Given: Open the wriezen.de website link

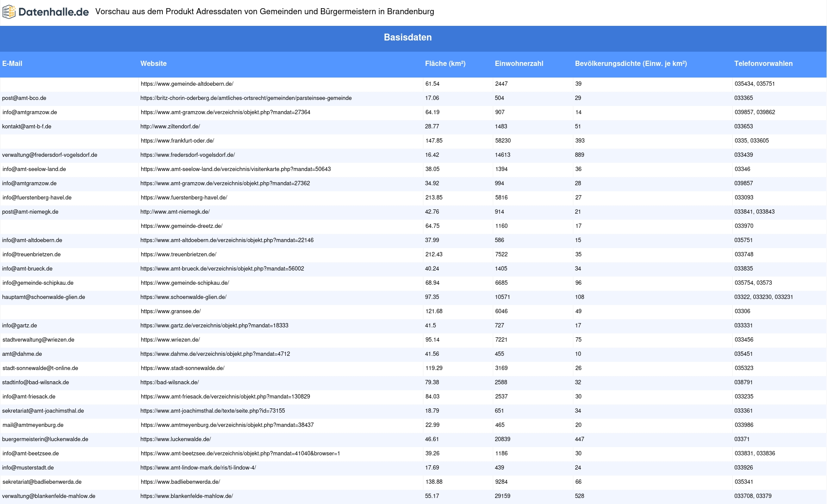Looking at the screenshot, I should (x=170, y=340).
